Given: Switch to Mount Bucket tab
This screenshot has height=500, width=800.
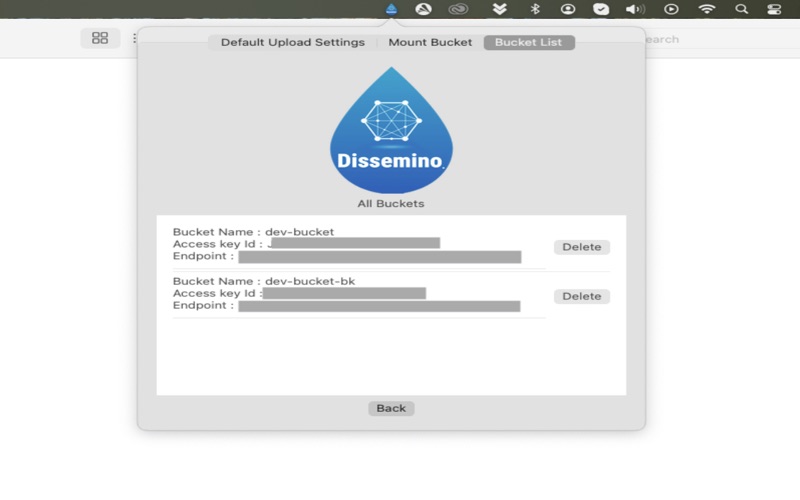Looking at the screenshot, I should click(x=430, y=42).
